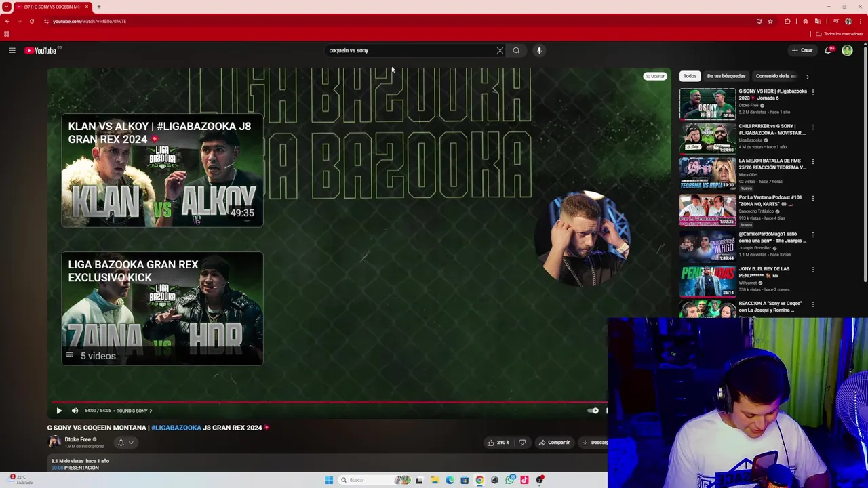
Task: Open the Chrome extensions puzzle icon
Action: 787,21
